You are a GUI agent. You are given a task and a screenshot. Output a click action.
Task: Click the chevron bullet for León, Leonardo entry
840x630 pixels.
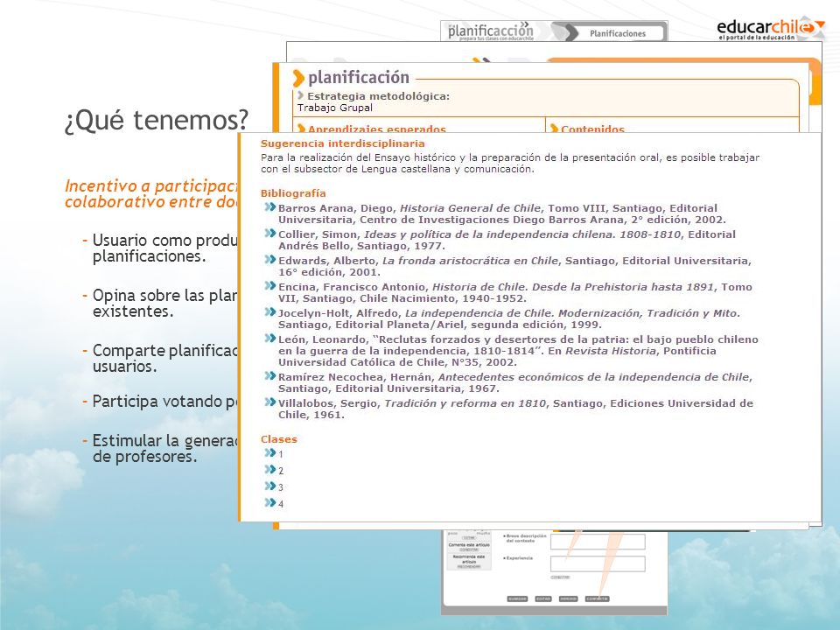270,339
